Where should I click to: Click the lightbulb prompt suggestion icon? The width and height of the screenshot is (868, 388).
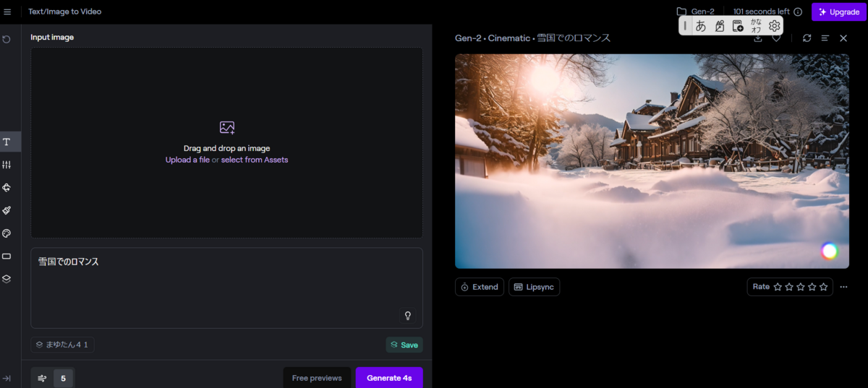tap(407, 315)
